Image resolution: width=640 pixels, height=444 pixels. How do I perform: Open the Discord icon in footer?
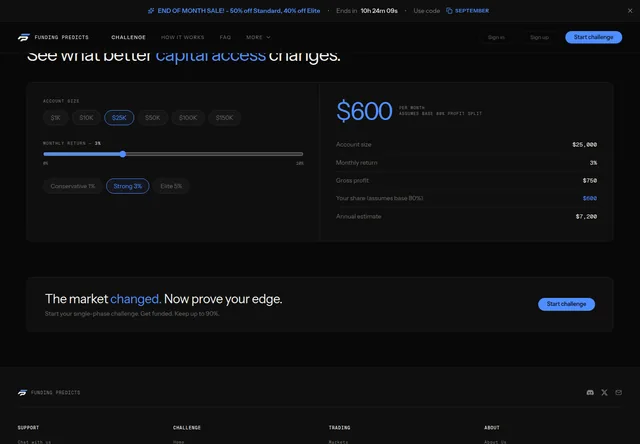pyautogui.click(x=590, y=392)
